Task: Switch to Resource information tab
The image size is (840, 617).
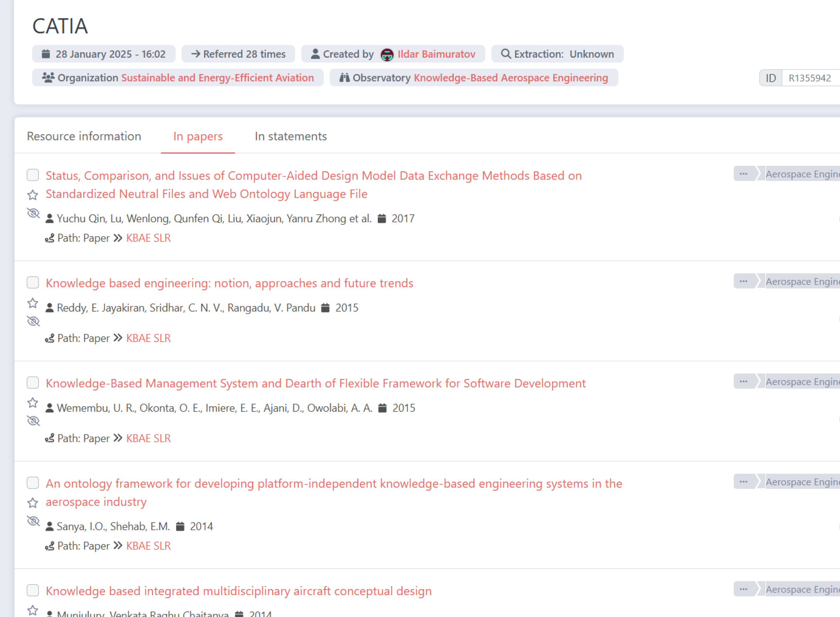Action: coord(84,136)
